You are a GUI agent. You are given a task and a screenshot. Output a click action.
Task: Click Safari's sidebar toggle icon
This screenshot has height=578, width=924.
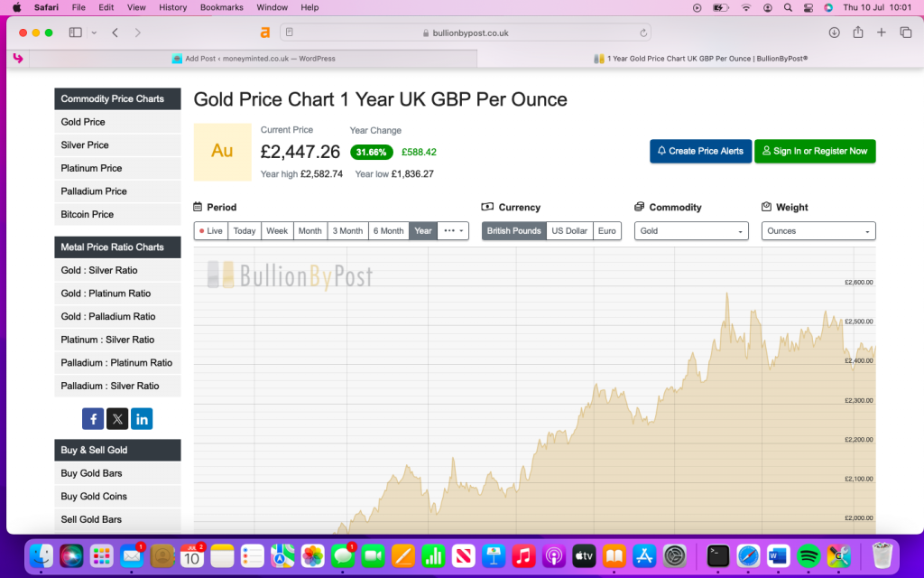click(75, 33)
